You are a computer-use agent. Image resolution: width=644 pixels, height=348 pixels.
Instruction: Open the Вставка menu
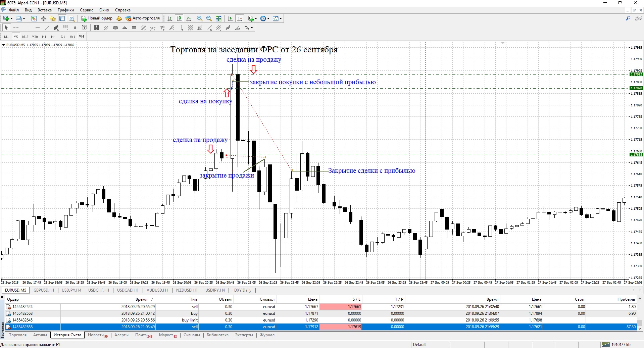coord(44,10)
